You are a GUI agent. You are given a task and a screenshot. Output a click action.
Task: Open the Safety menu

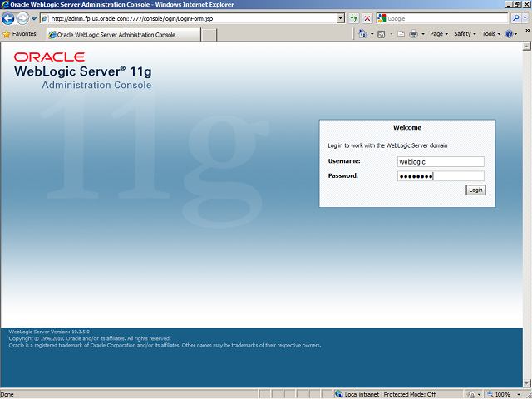[464, 34]
